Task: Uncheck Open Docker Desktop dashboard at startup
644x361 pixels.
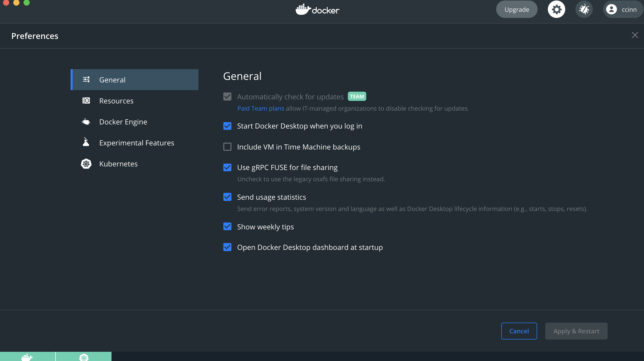Action: point(227,247)
